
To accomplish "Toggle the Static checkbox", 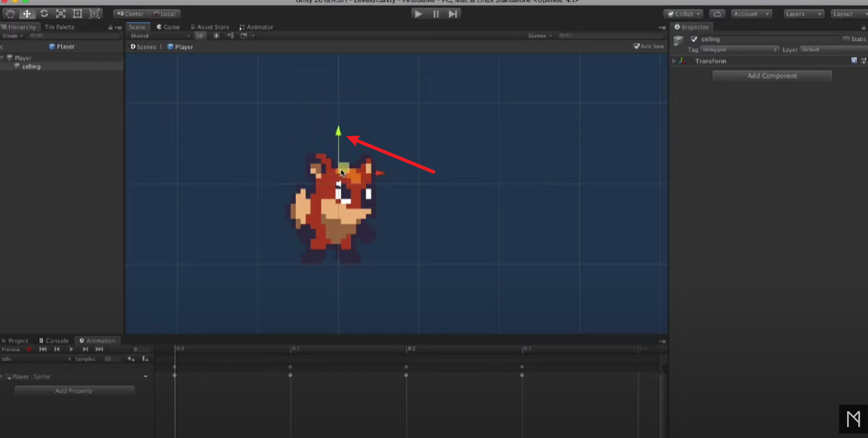I will click(846, 39).
